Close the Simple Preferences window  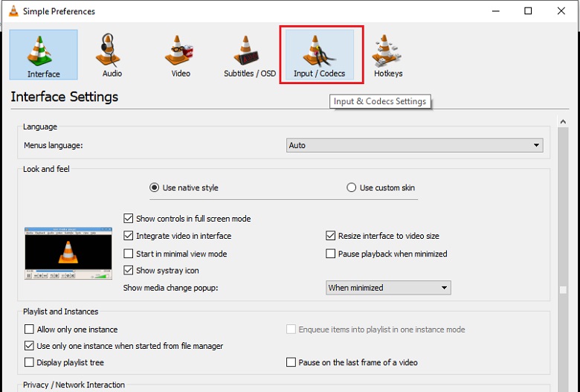coord(561,11)
